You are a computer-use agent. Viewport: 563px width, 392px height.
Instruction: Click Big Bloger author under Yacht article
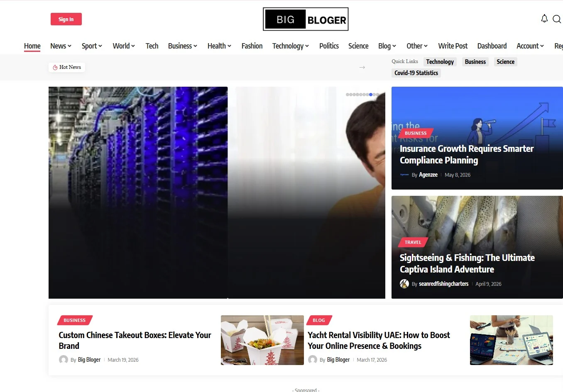click(338, 360)
